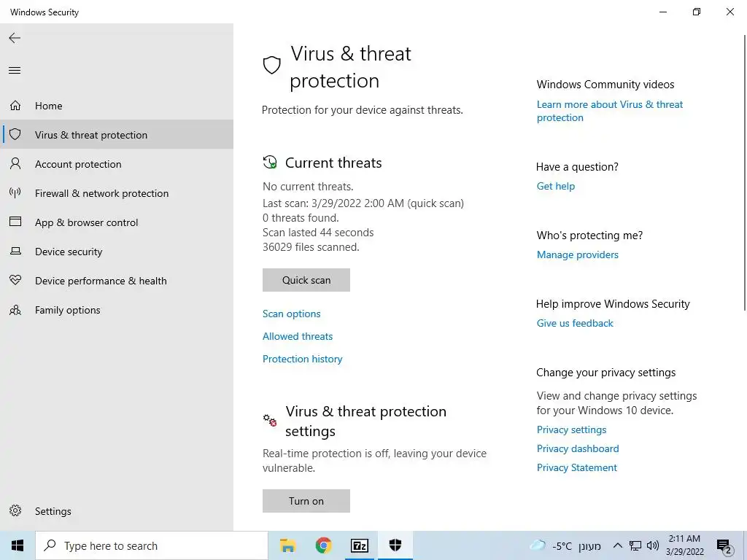
Task: Click the Firewall & network antenna icon
Action: coord(15,192)
